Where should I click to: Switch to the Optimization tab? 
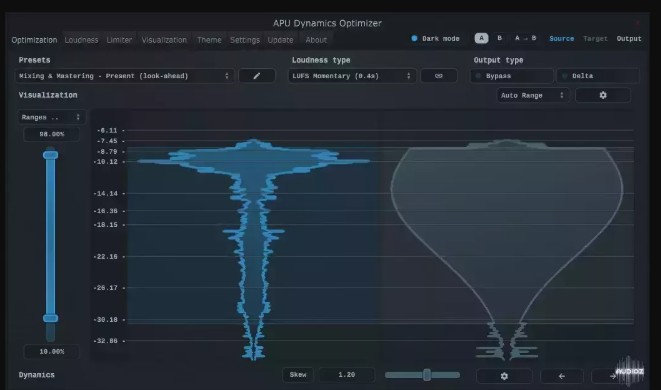click(34, 40)
